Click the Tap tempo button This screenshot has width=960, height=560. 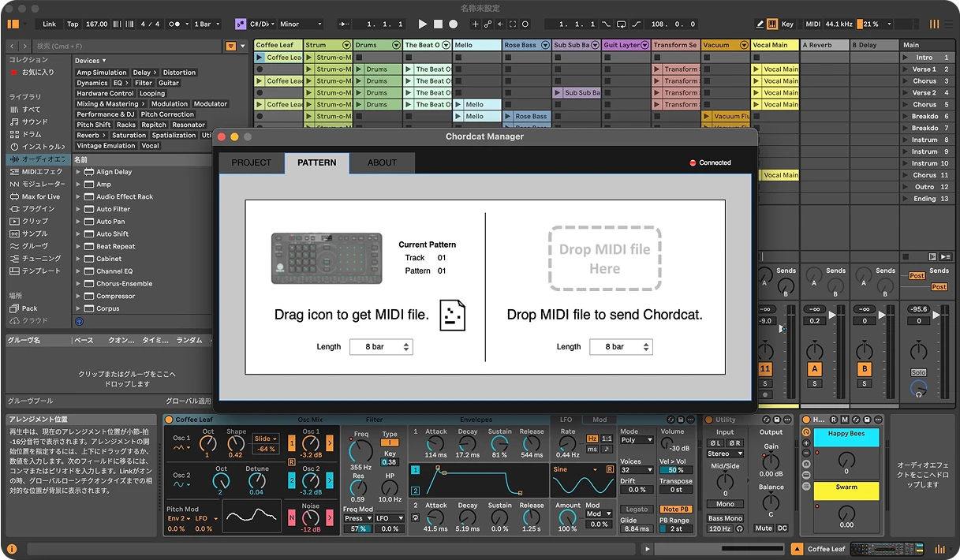tap(73, 24)
